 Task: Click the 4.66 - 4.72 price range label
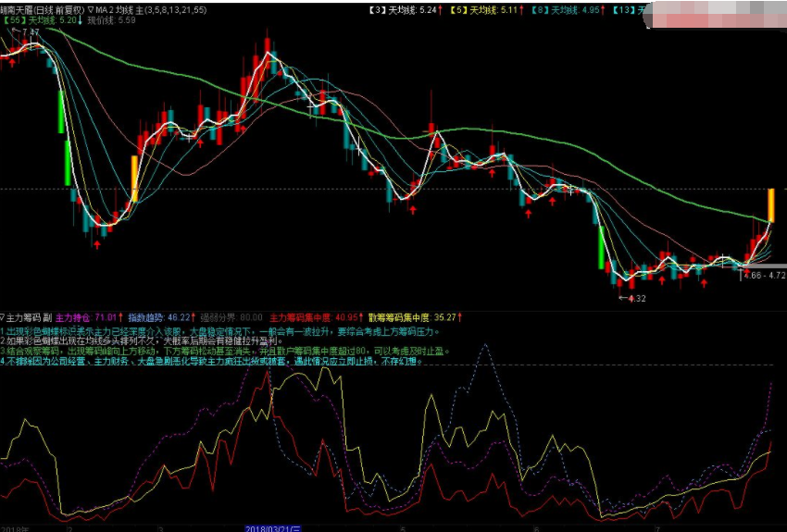(x=765, y=276)
